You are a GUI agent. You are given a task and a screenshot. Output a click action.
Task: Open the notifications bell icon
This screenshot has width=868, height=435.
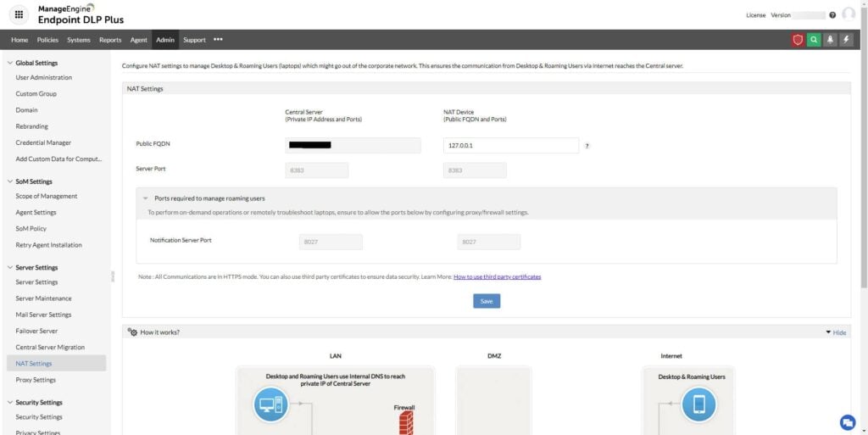pyautogui.click(x=830, y=40)
